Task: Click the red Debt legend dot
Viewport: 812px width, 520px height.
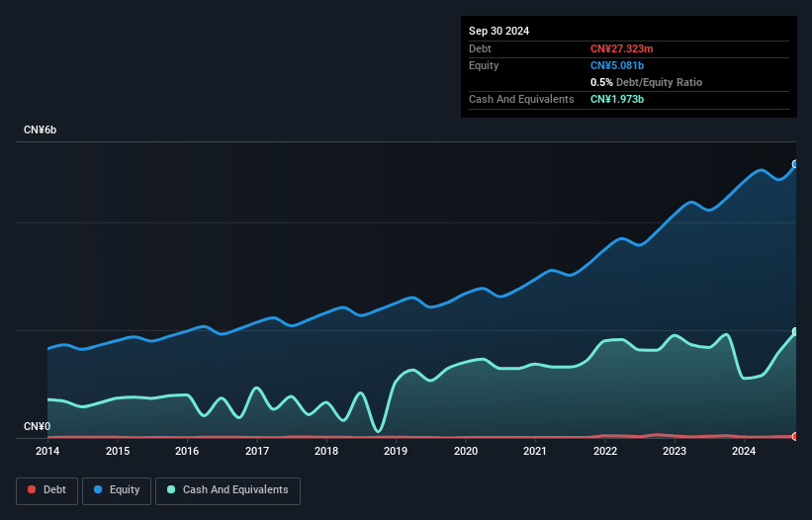Action: 32,489
